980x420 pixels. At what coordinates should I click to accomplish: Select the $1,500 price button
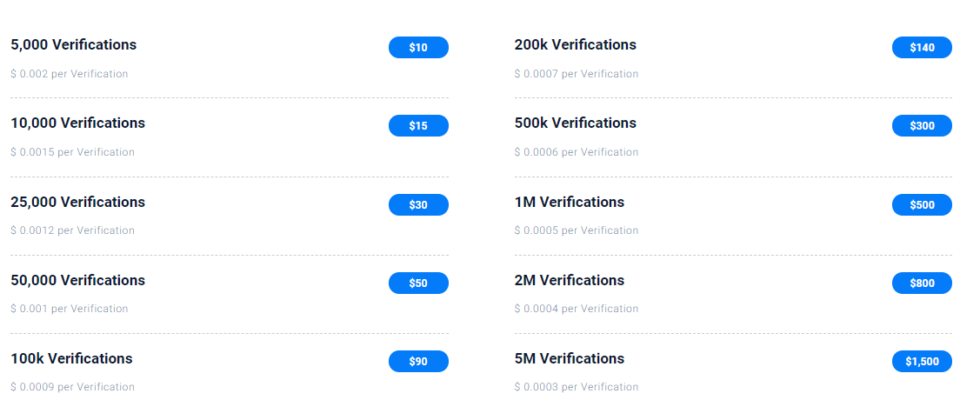click(x=922, y=362)
